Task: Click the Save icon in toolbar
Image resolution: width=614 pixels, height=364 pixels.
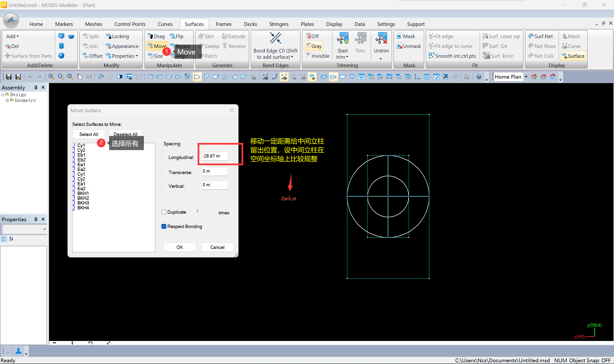Action: tap(9, 77)
